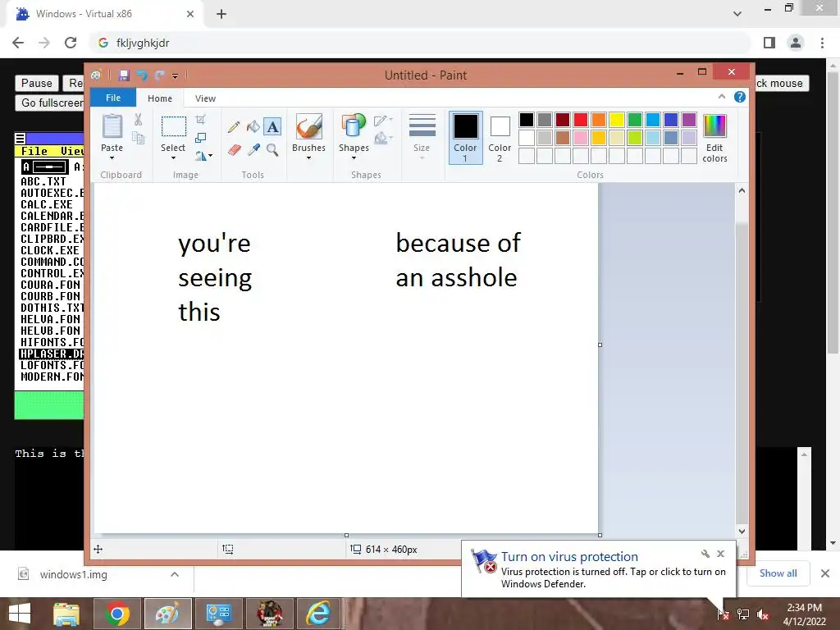The image size is (840, 630).
Task: Select the Windows - Virtual x86 browser tab
Action: pos(105,14)
